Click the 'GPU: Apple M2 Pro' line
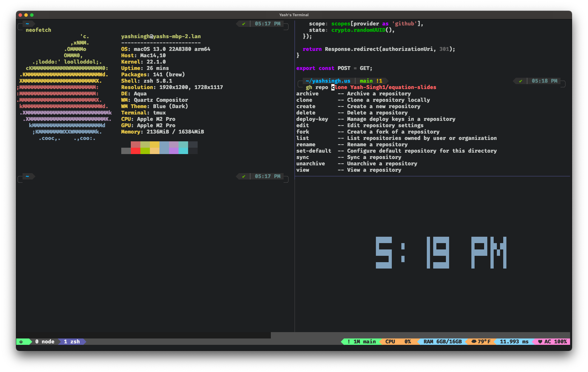Screen dimensions: 588x372 pyautogui.click(x=148, y=125)
